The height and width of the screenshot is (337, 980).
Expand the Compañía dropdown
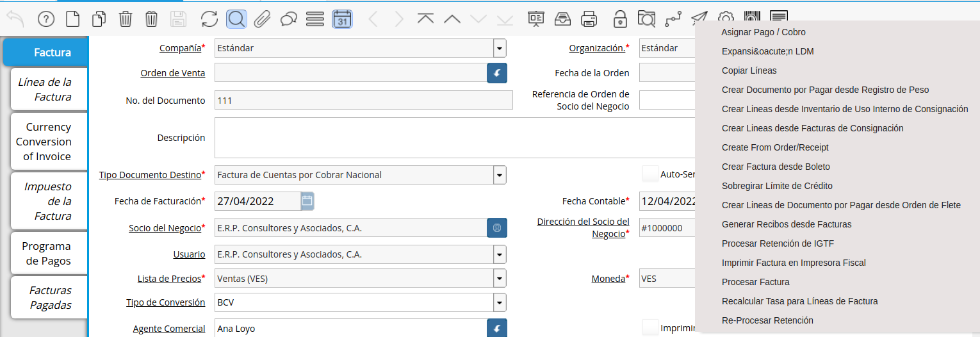point(499,48)
